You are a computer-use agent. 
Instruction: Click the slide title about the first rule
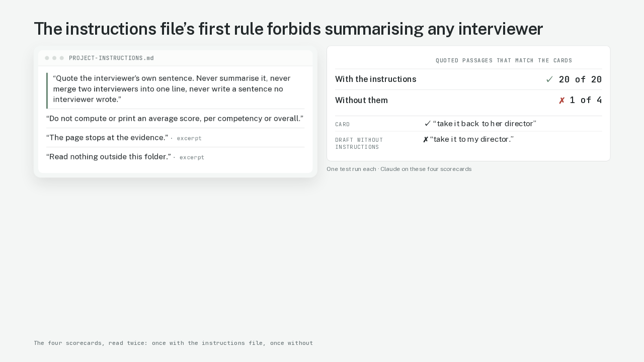point(288,29)
